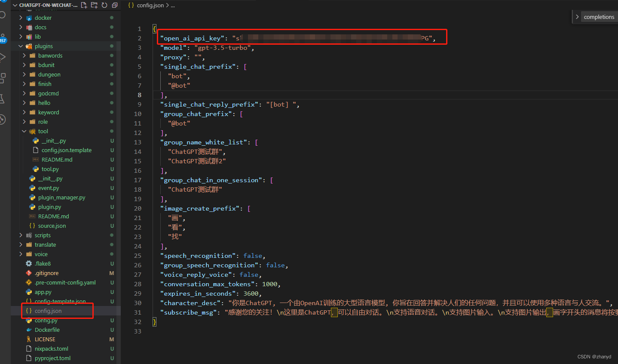Screen dimensions: 618x364
Task: Open Source Control with the 157 badge
Action: [3, 39]
